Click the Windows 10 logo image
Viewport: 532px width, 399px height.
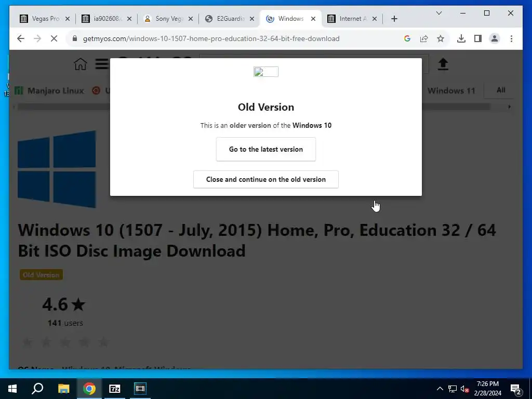[x=57, y=169]
